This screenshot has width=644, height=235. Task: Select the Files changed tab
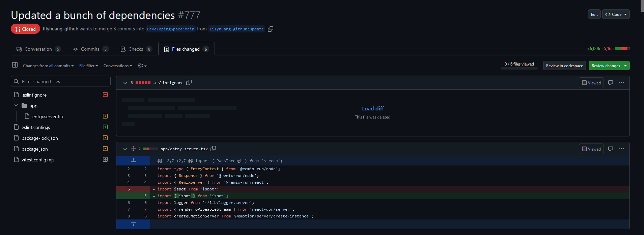click(x=187, y=49)
